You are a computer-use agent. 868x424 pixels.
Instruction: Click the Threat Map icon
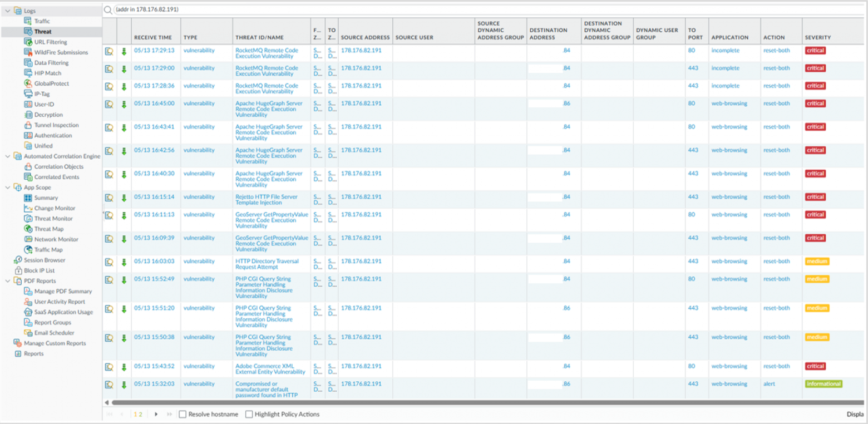click(x=28, y=229)
